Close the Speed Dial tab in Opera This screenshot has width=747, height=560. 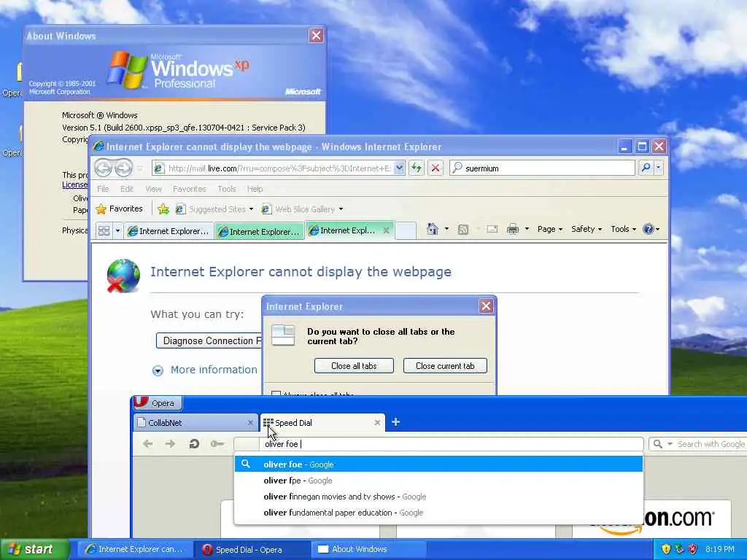tap(377, 422)
